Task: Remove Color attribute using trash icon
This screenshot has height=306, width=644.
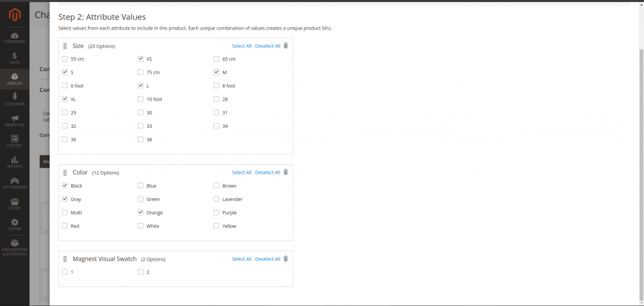Action: click(286, 173)
